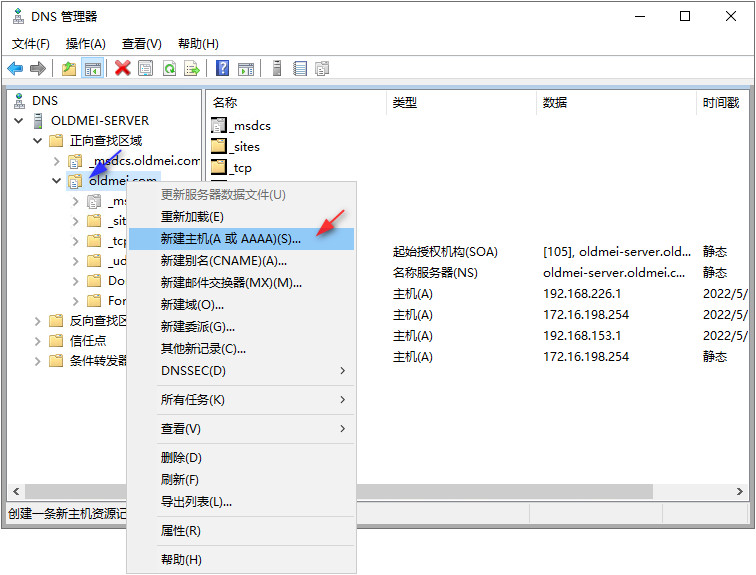Screen dimensions: 756x575
Task: Expand the _msdcs.oldmei.com zone
Action: point(56,161)
